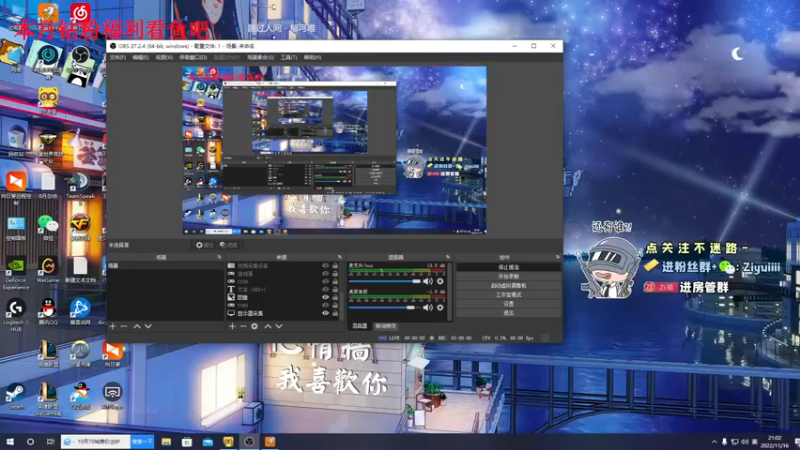Open the Docks (停靠窗口) menu

coord(193,58)
